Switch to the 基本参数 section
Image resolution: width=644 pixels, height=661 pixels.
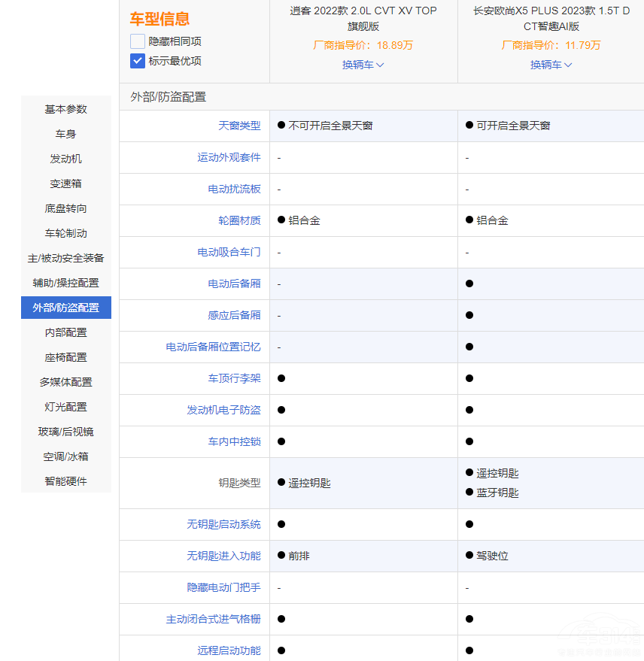coord(65,109)
